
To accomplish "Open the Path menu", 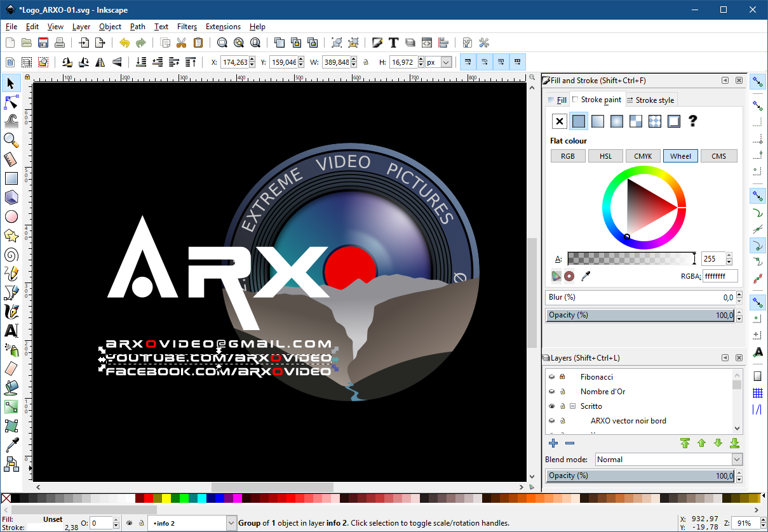I will [138, 27].
